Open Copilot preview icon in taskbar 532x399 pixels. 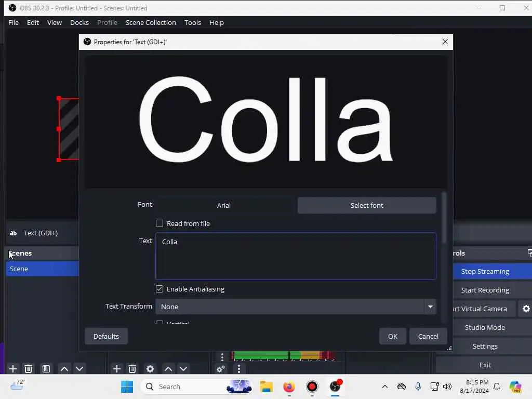tap(515, 387)
